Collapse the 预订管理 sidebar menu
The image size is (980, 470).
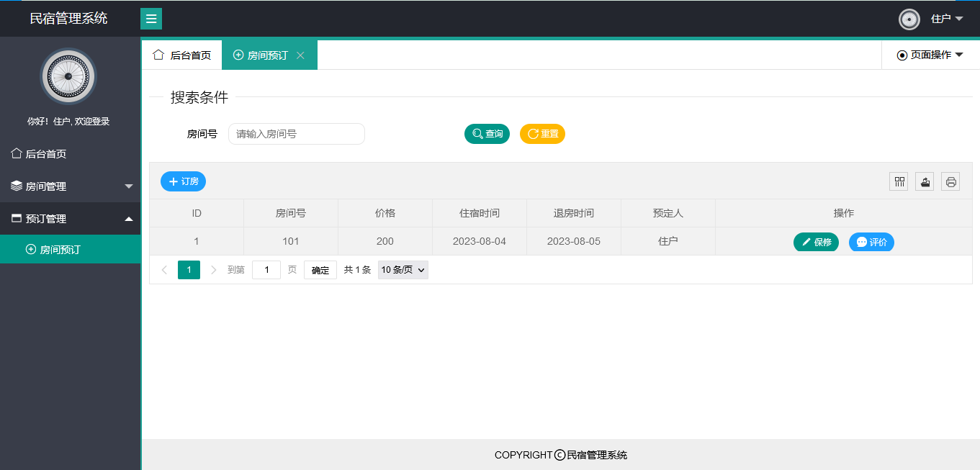[x=70, y=218]
